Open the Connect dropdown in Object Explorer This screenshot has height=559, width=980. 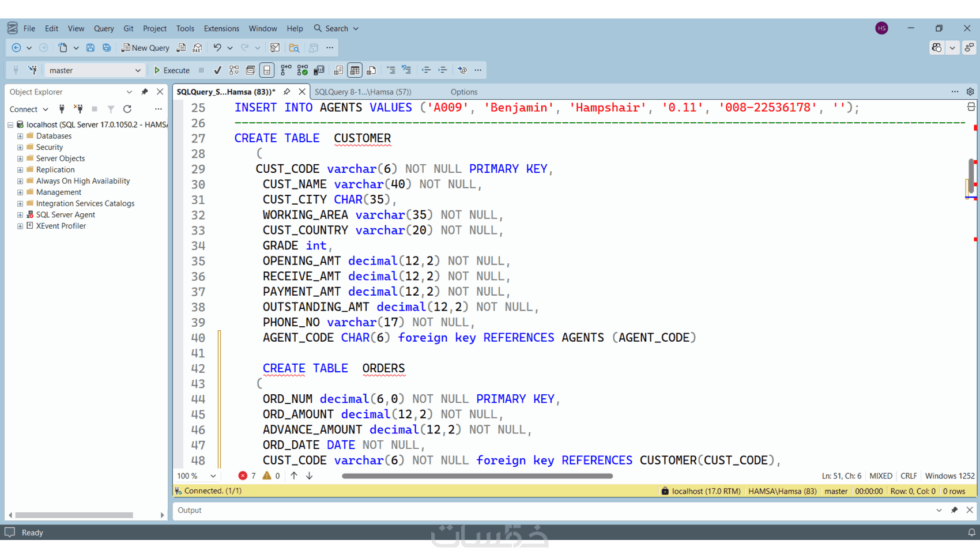coord(29,109)
